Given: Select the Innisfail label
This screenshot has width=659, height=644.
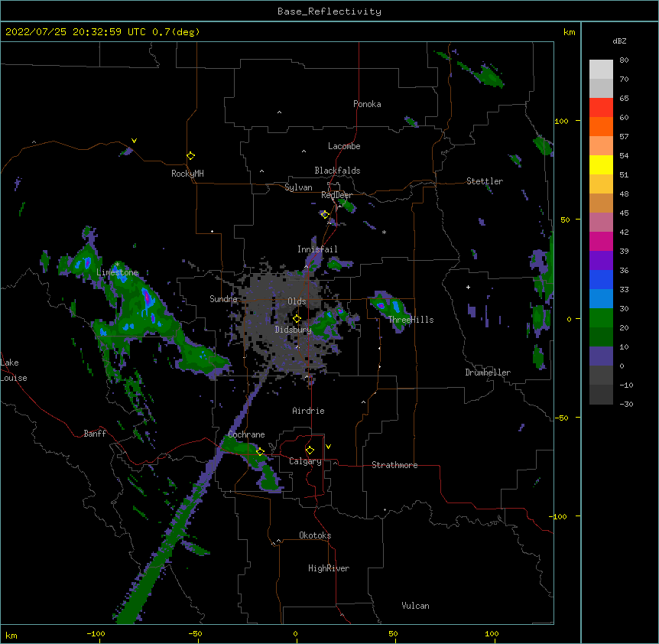Looking at the screenshot, I should click(317, 249).
